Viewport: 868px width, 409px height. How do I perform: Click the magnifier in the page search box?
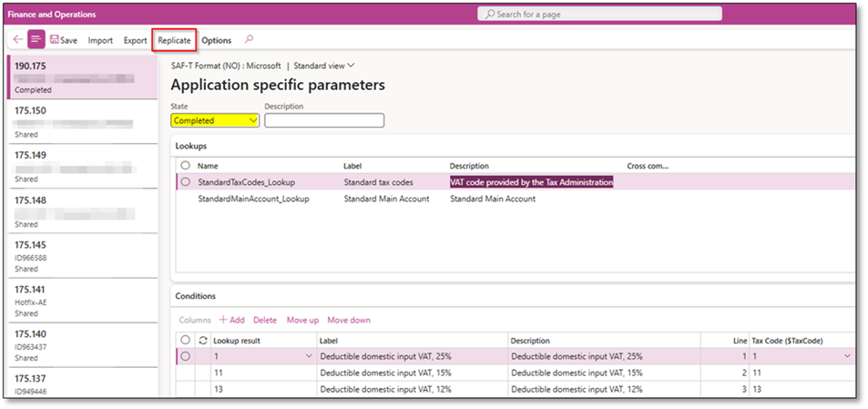(x=490, y=15)
